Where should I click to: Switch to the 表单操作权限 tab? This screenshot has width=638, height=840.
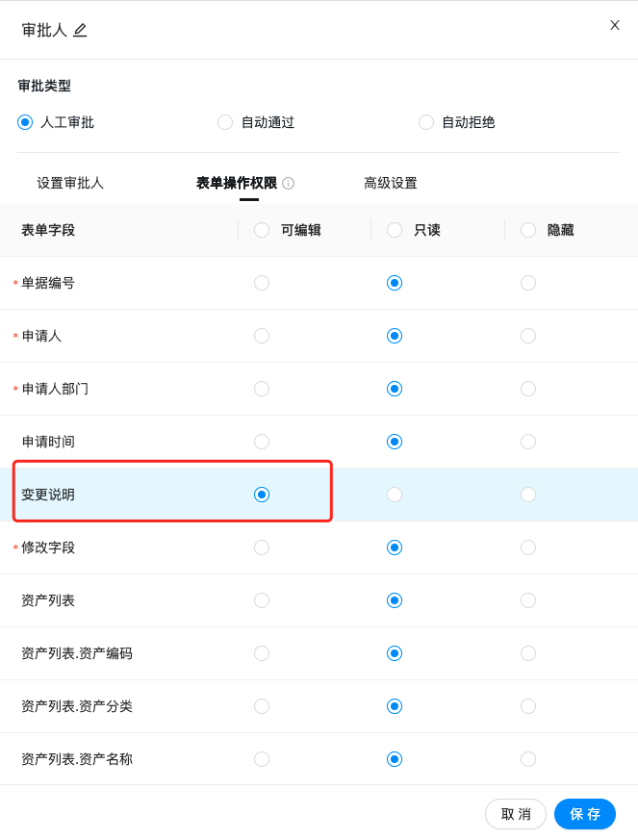(237, 183)
